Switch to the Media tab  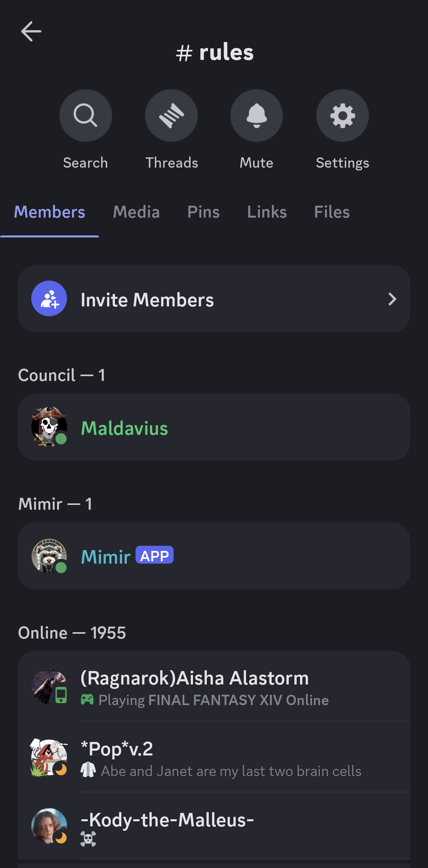coord(136,212)
